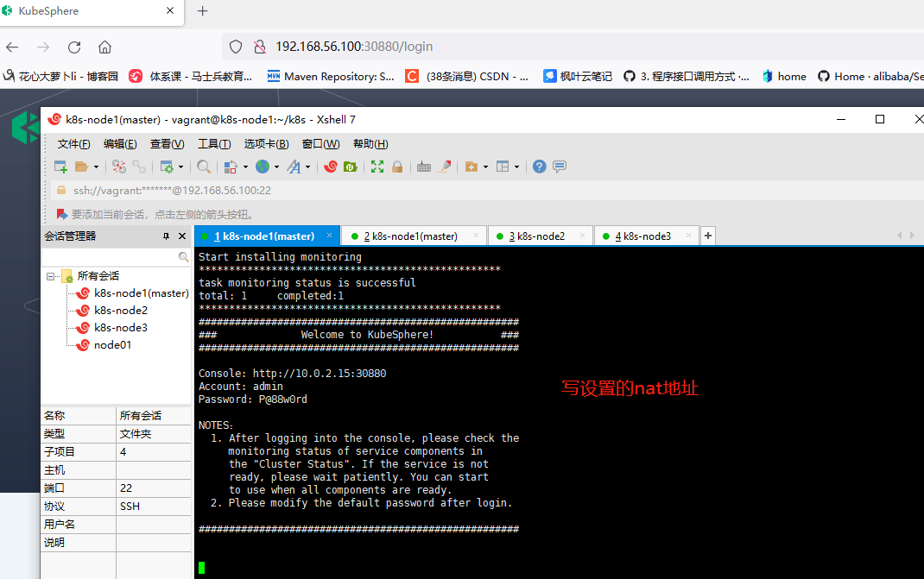Click the add-session bookmark arrow icon
The width and height of the screenshot is (924, 579).
62,214
